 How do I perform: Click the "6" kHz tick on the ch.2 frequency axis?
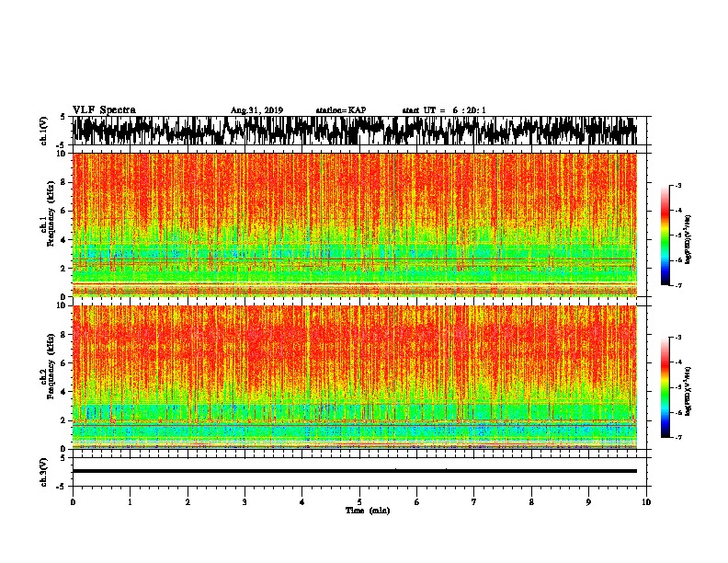64,362
